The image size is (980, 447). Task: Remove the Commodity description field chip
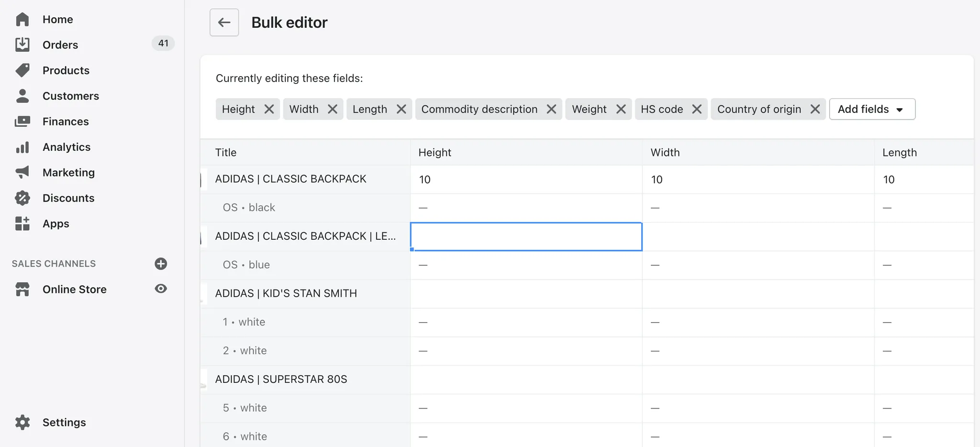coord(551,109)
